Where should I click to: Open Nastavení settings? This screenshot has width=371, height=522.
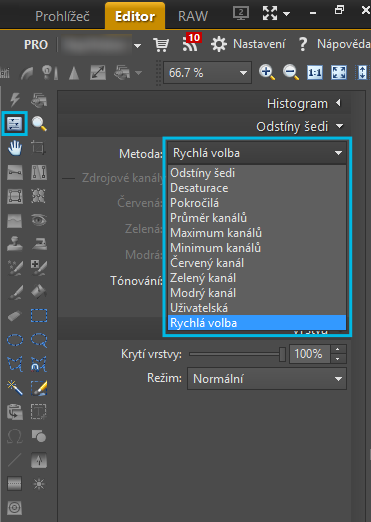point(248,44)
